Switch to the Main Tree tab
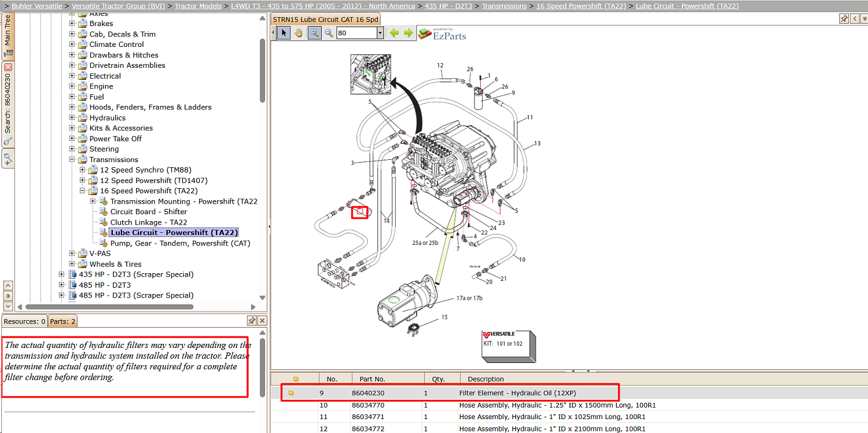The image size is (868, 433). [x=8, y=36]
